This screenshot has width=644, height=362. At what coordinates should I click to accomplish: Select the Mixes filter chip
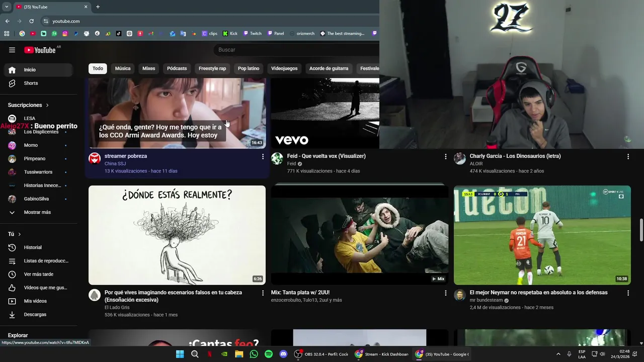click(x=149, y=68)
